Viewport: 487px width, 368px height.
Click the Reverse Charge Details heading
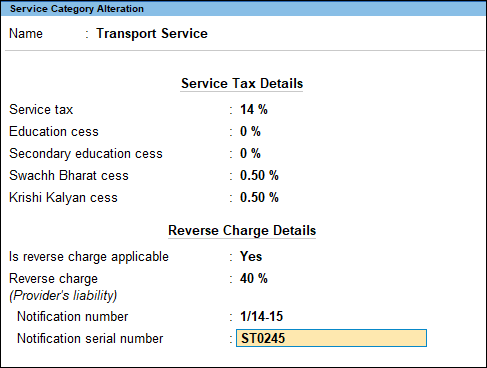242,231
